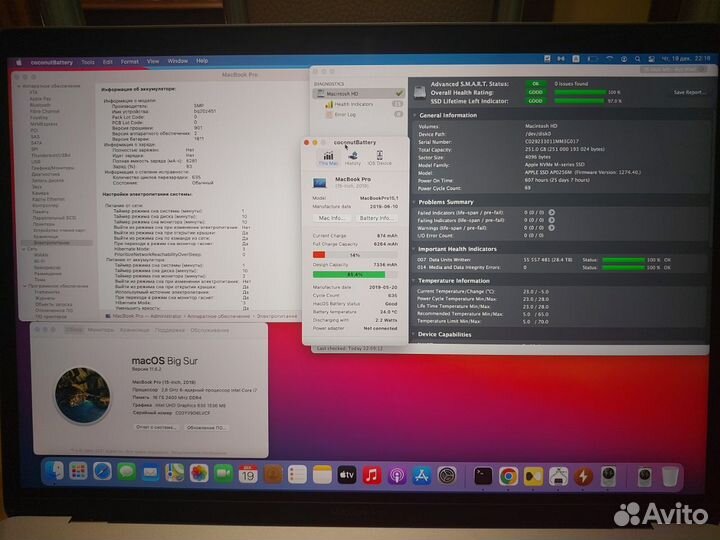Open Calendar showing 19 in dock

pos(248,474)
